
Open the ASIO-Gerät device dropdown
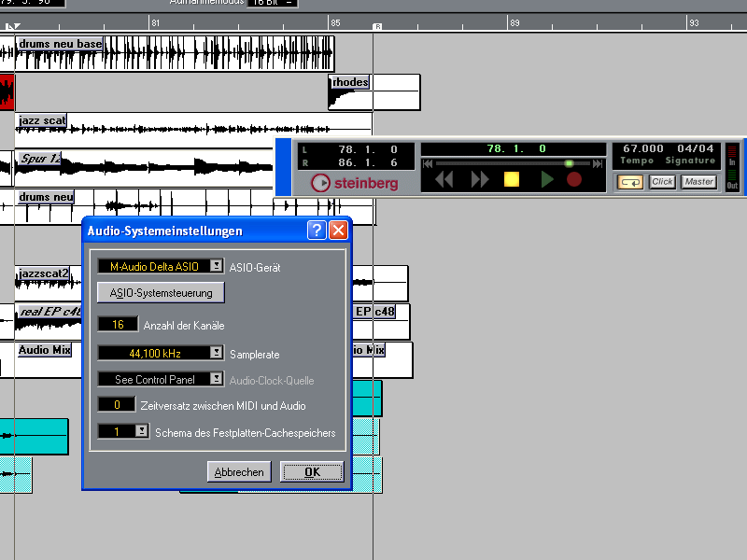[217, 266]
